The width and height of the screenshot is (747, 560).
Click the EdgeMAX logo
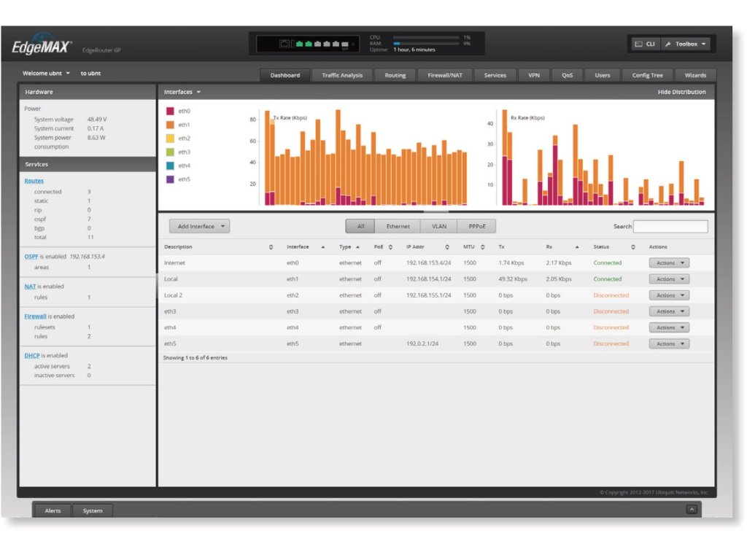tap(42, 47)
